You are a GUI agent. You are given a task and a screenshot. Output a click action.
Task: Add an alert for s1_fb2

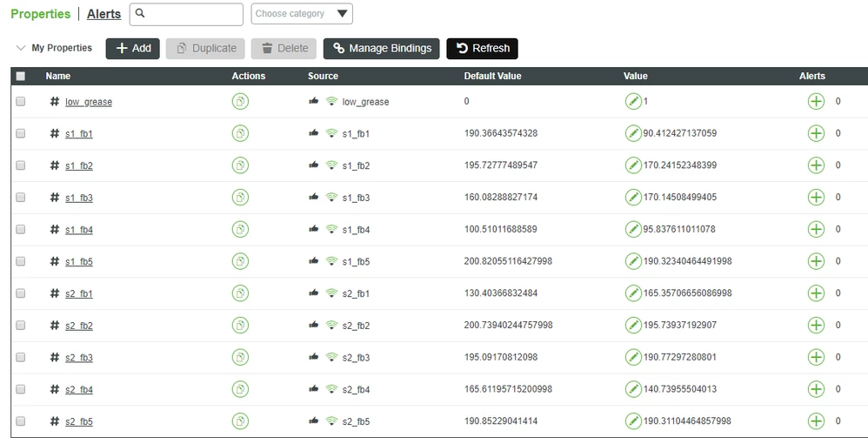click(817, 165)
